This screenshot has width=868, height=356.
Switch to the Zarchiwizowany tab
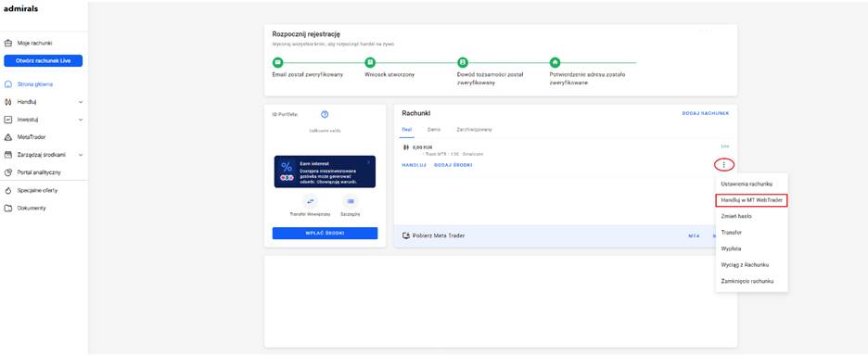click(474, 129)
